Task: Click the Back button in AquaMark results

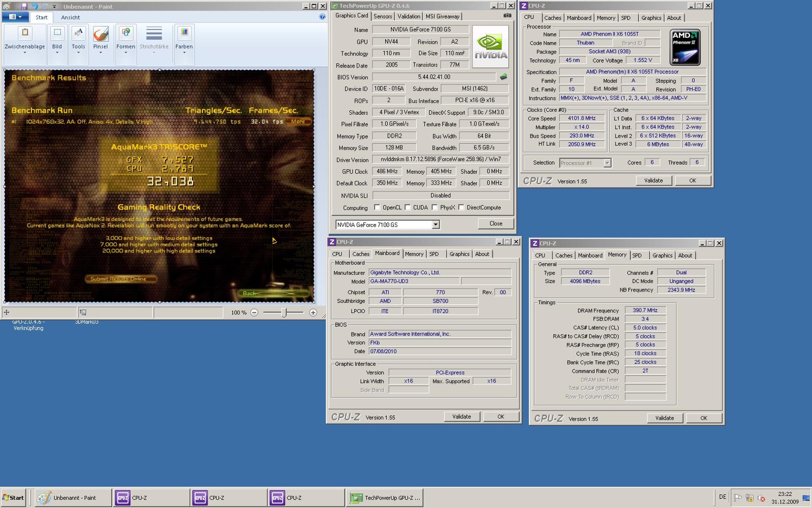Action: coord(274,293)
